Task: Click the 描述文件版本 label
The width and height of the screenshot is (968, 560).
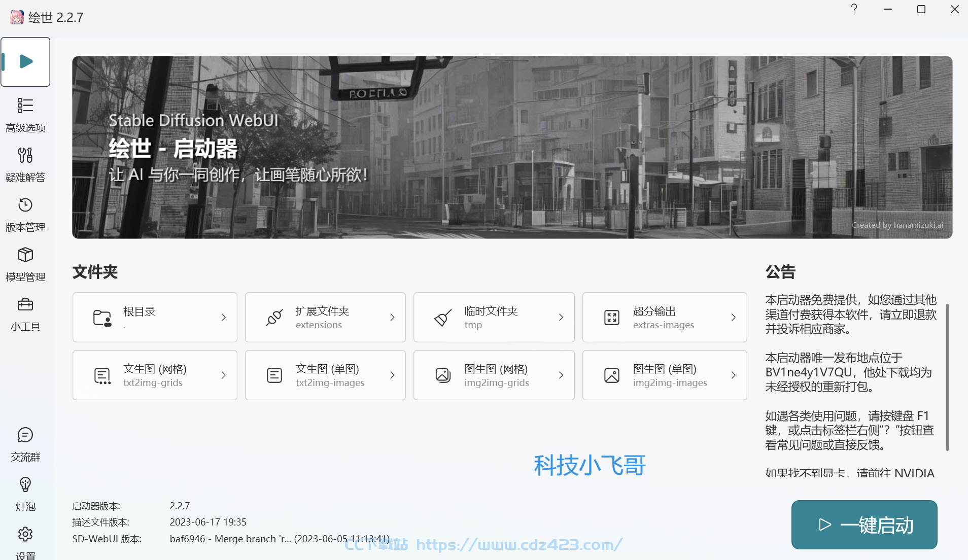Action: 101,522
